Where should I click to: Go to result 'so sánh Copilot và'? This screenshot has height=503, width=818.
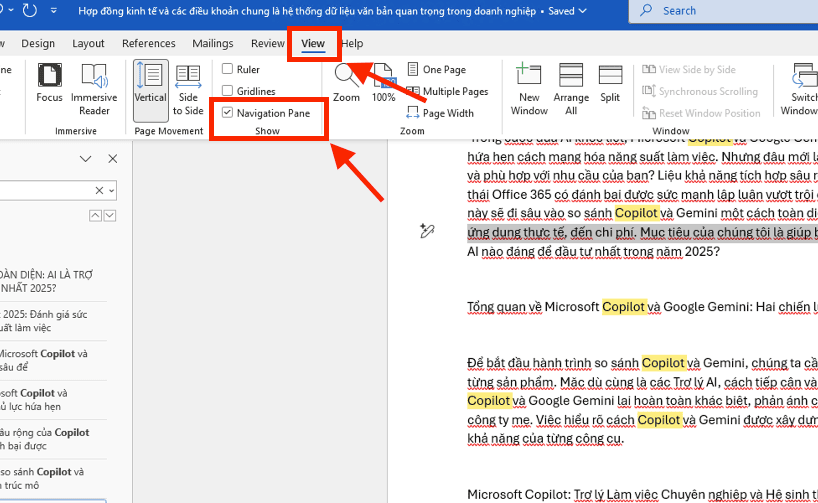53,478
